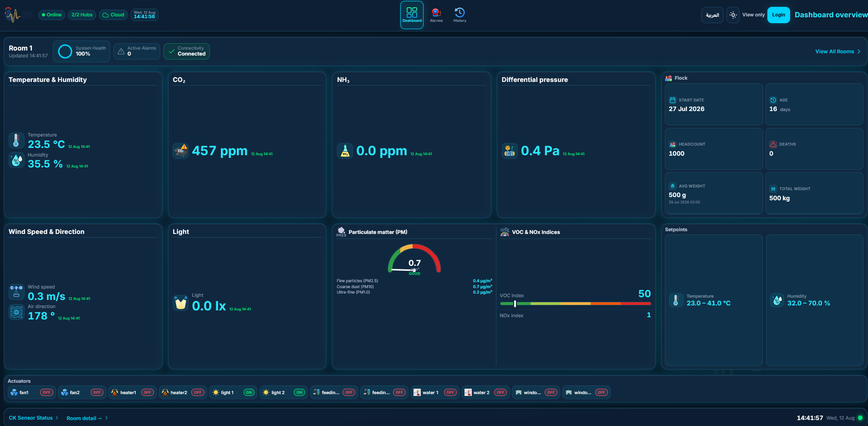The width and height of the screenshot is (868, 426).
Task: Click the NH₃ flask icon
Action: [345, 151]
